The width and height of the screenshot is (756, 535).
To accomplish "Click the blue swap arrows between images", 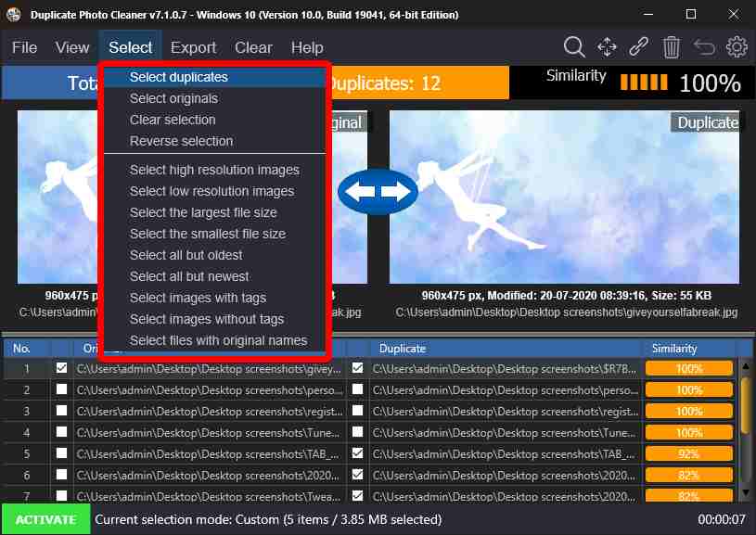I will (378, 192).
